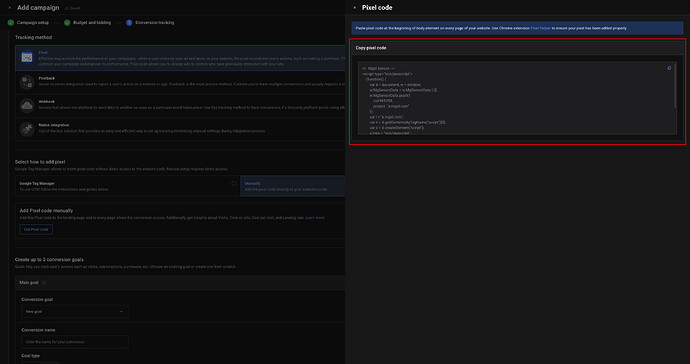Choose Webhook tracking method title
Screen dimensions: 690x364
click(47, 102)
